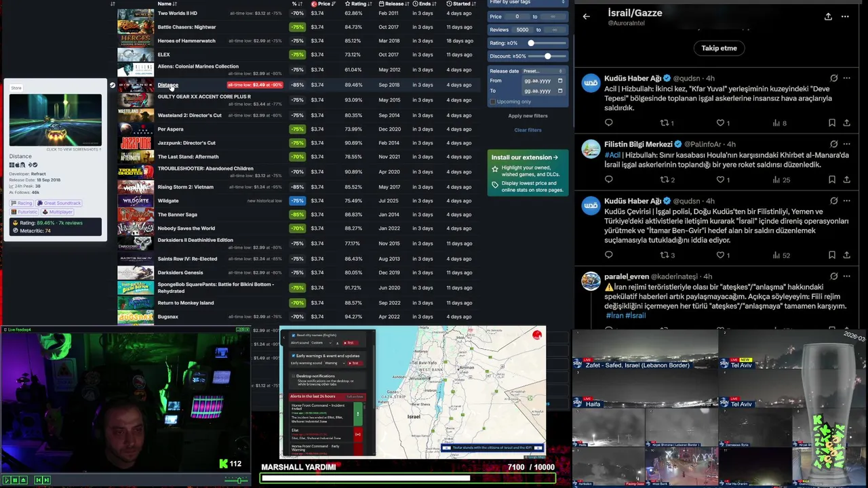Image resolution: width=868 pixels, height=488 pixels.
Task: Open calendar picker in the From date field
Action: tap(559, 81)
